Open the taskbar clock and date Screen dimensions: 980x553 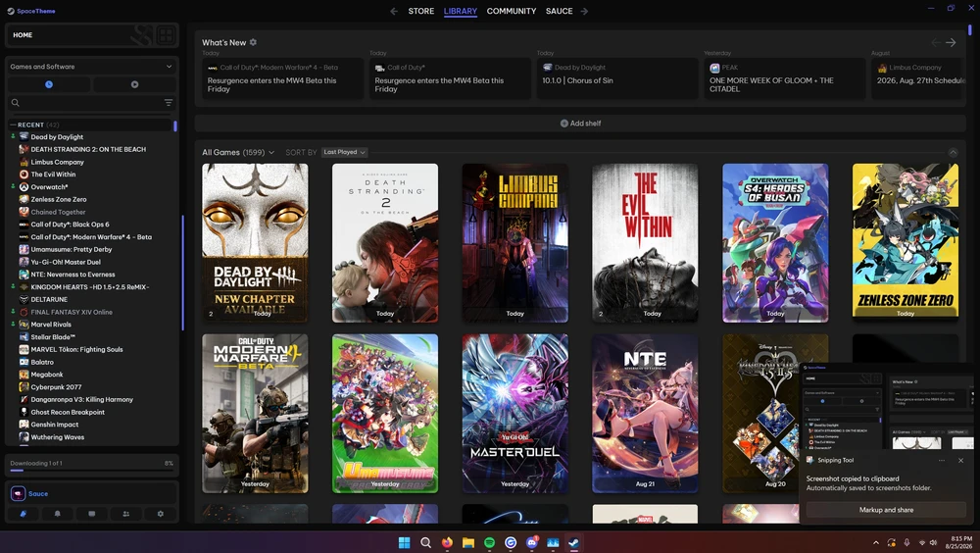pyautogui.click(x=958, y=542)
